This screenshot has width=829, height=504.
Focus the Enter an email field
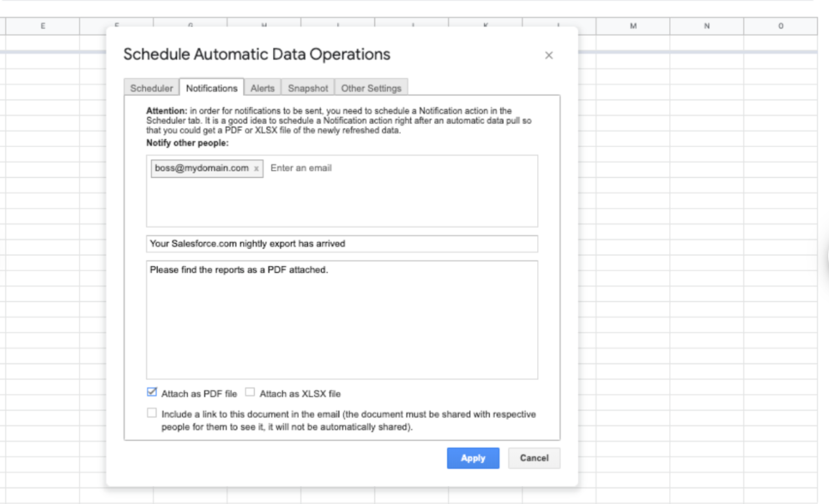[x=301, y=168]
